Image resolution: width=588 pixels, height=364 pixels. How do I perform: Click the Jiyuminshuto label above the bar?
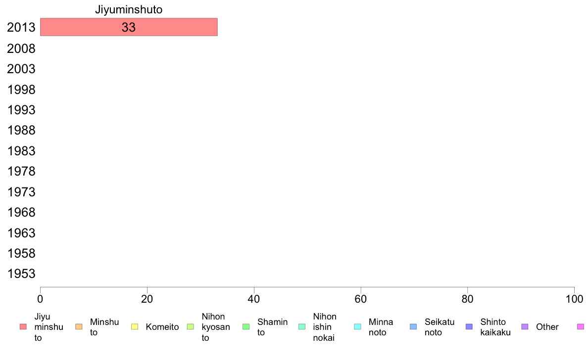tap(129, 9)
